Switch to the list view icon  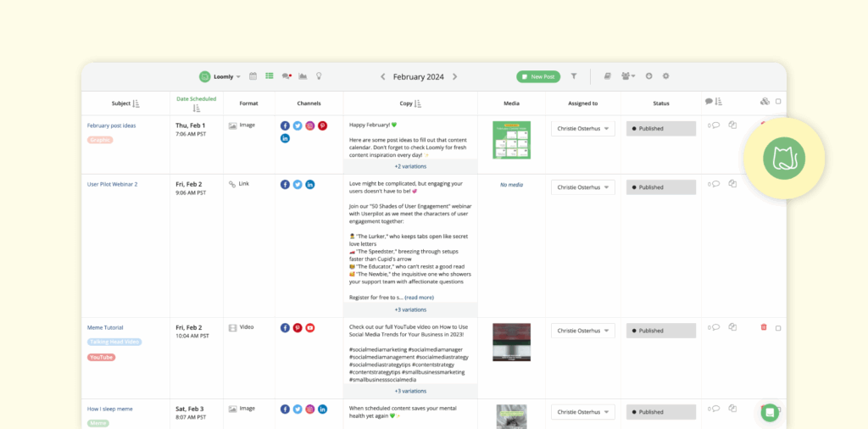point(269,76)
